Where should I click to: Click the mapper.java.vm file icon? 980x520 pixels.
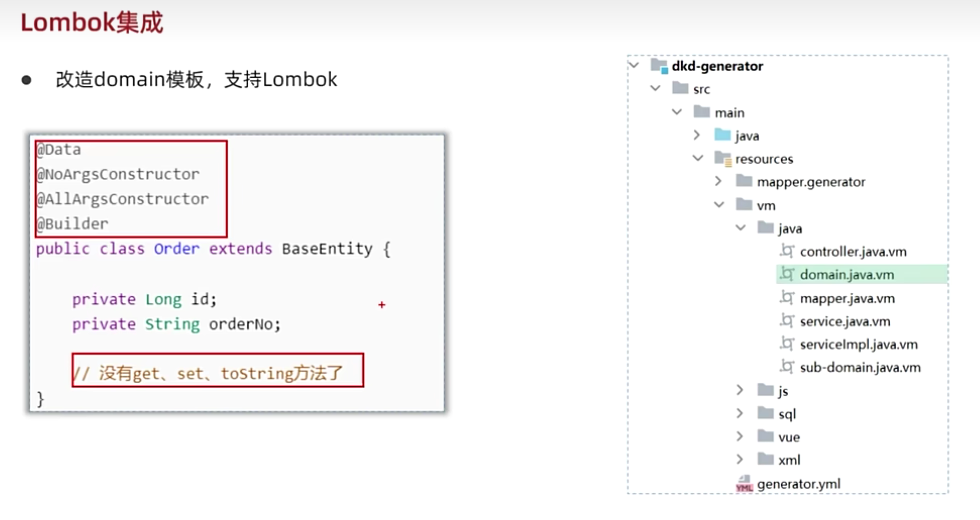coord(787,298)
